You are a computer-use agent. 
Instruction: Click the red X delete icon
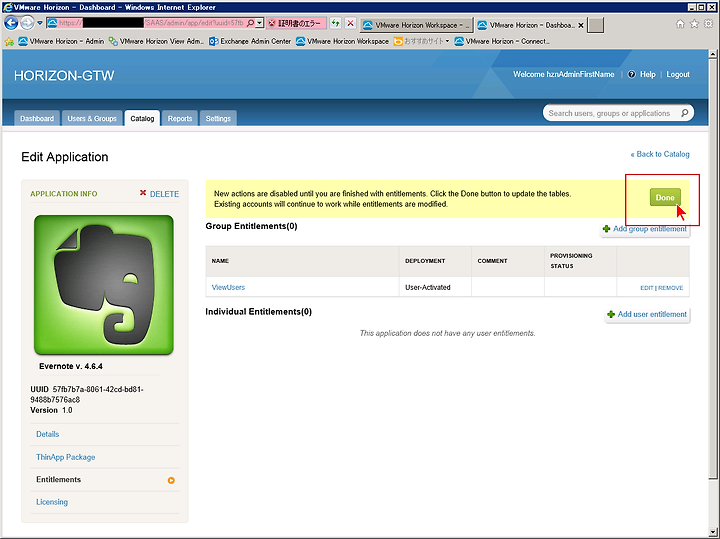point(143,193)
